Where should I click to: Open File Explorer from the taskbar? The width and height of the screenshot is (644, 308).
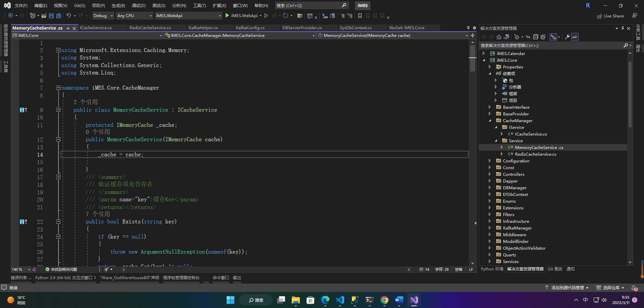[x=296, y=300]
